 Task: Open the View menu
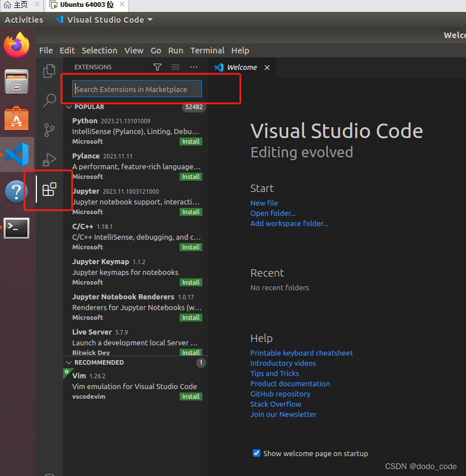(x=134, y=51)
